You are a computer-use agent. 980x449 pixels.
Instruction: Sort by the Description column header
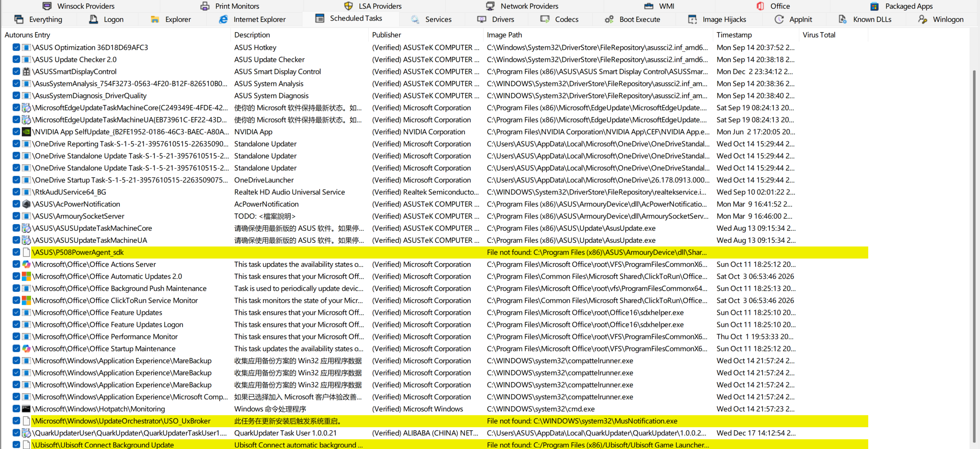300,35
